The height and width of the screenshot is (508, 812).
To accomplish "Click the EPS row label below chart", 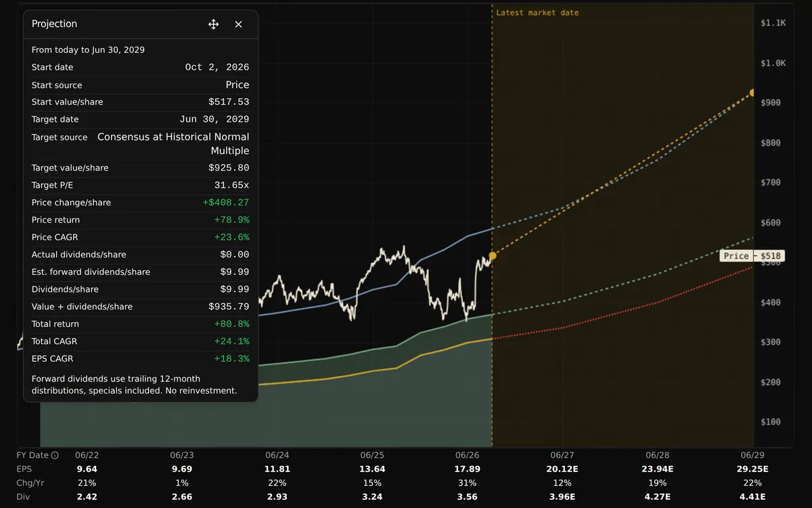I will (24, 469).
